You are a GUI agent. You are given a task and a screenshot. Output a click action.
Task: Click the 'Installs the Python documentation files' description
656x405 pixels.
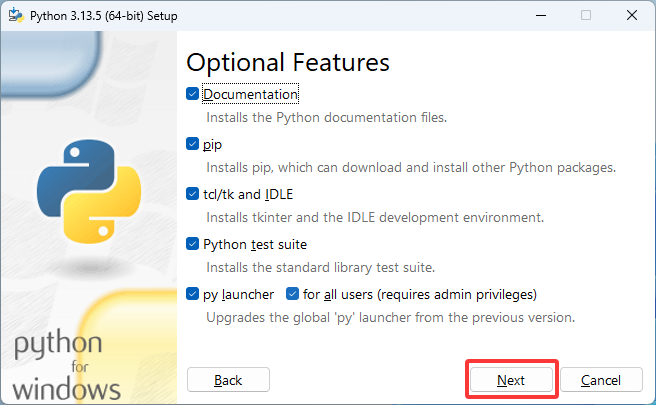pyautogui.click(x=326, y=117)
